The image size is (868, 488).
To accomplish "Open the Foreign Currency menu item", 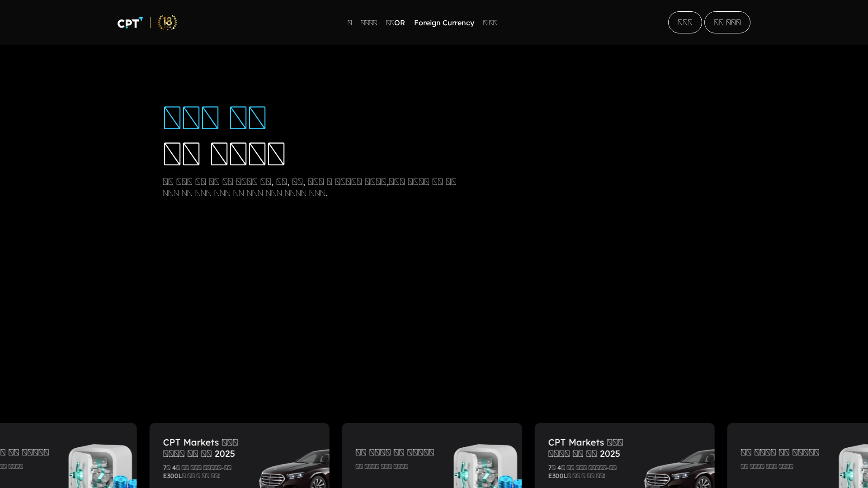I will click(443, 23).
